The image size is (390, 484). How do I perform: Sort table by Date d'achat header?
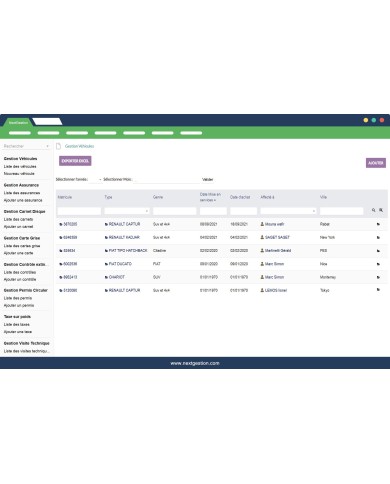pyautogui.click(x=240, y=197)
